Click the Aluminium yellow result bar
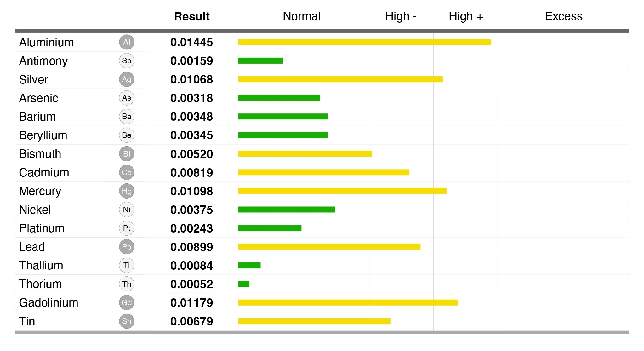644x351 pixels. coord(364,42)
